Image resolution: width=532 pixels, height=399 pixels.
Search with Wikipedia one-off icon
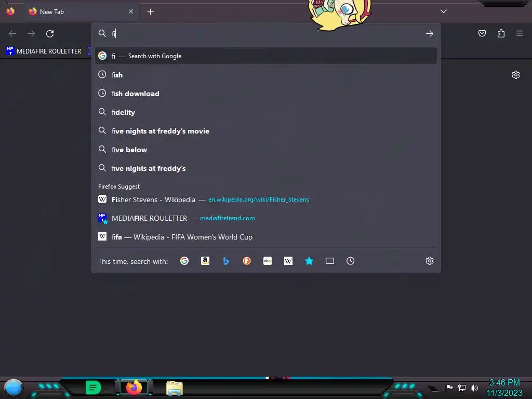[x=288, y=261]
